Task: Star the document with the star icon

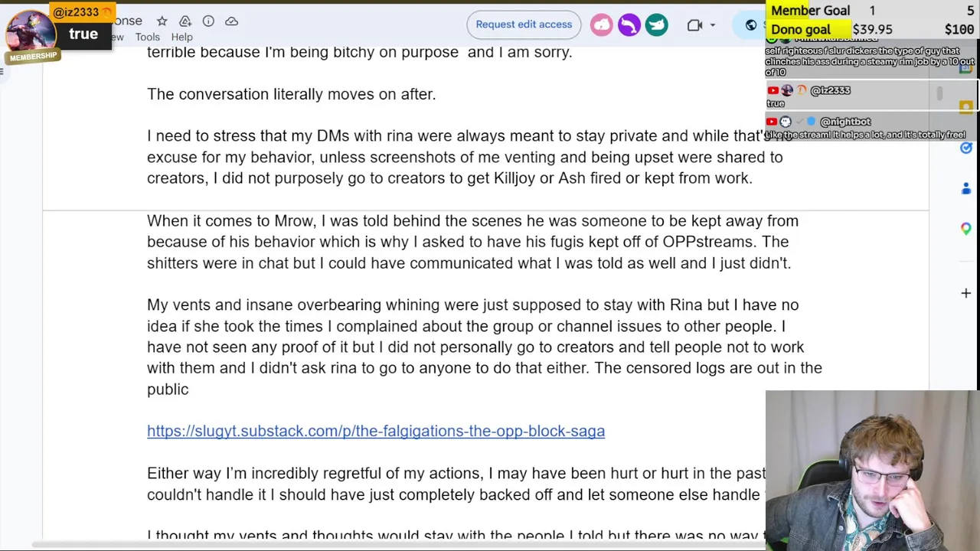Action: point(162,21)
